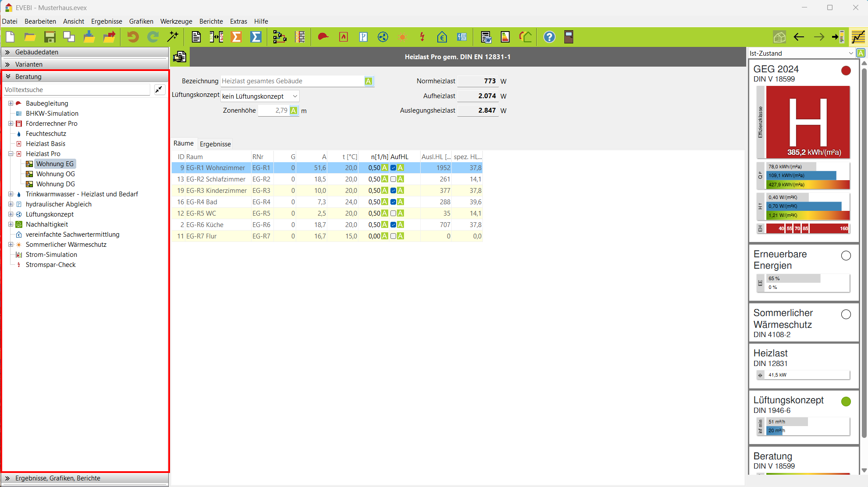Click the Volltextsuche search field
This screenshot has height=487, width=868.
pos(77,90)
